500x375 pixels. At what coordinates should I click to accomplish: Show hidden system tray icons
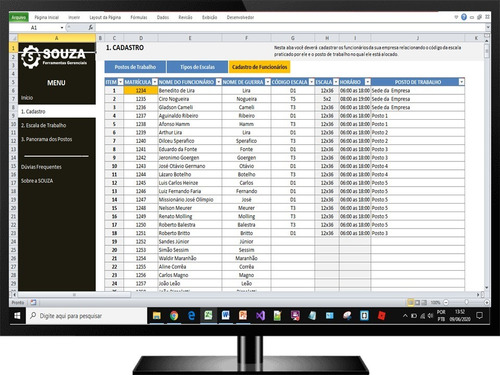coord(405,316)
